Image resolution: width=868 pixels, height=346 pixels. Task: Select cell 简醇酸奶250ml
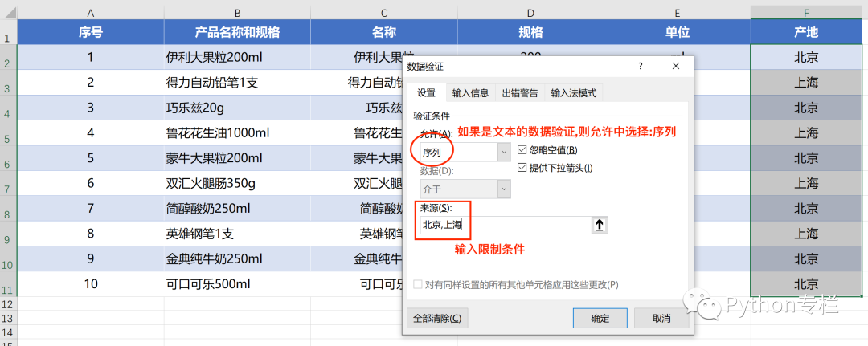(x=237, y=209)
